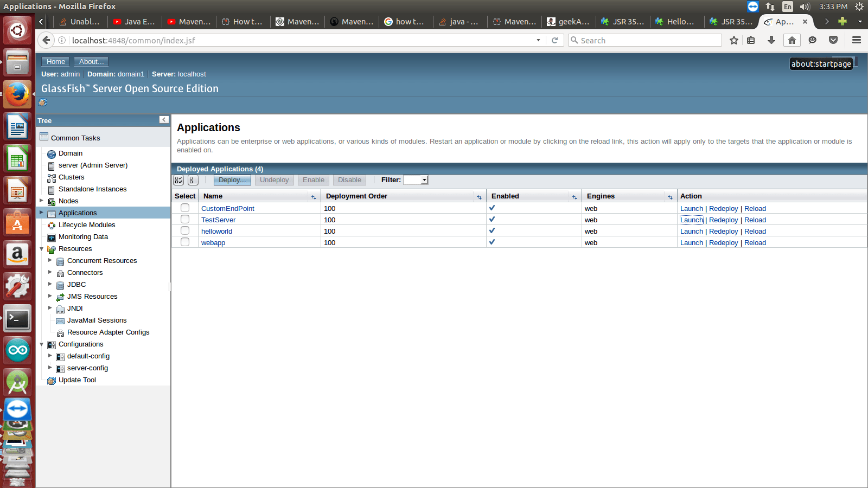
Task: Open Terminal from the Ubuntu launcher
Action: click(x=17, y=318)
